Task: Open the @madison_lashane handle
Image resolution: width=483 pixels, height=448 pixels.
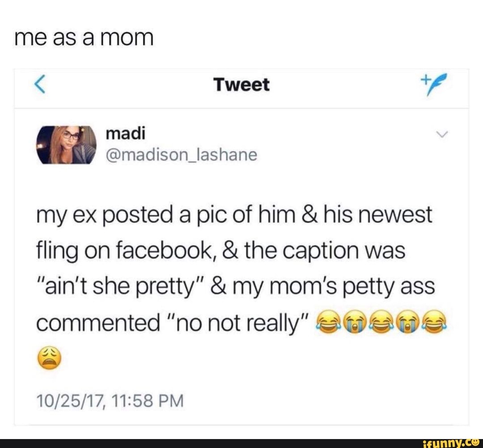Action: (182, 155)
